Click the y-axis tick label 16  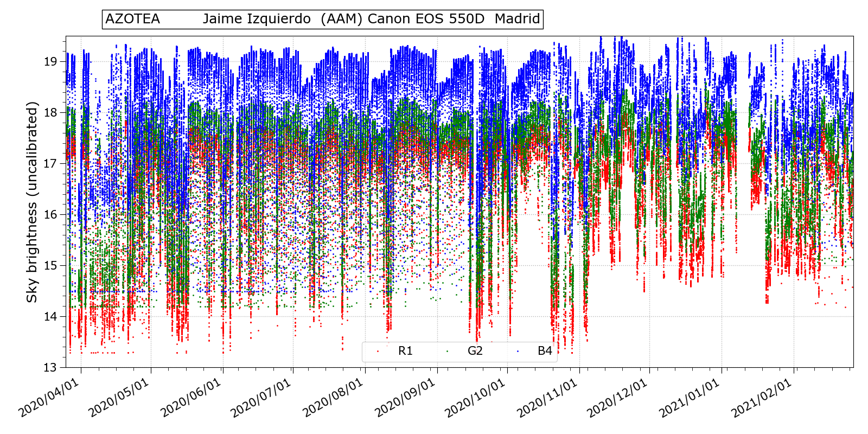(50, 214)
